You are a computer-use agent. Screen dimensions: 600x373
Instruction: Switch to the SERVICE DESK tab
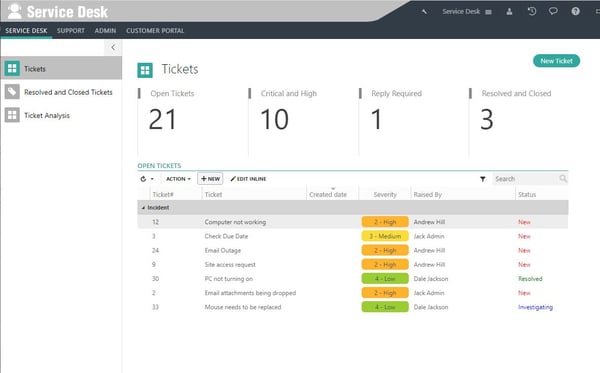coord(26,31)
